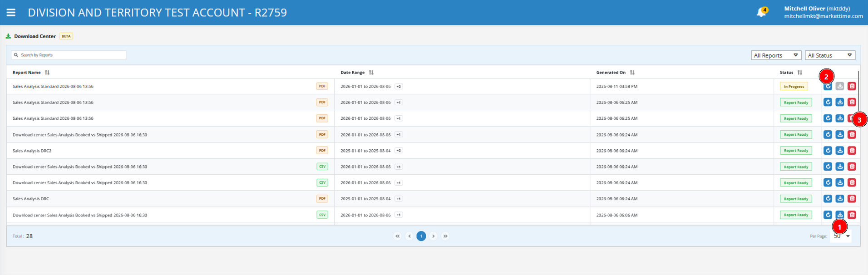Open the All Status filter dropdown
This screenshot has width=868, height=275.
830,55
